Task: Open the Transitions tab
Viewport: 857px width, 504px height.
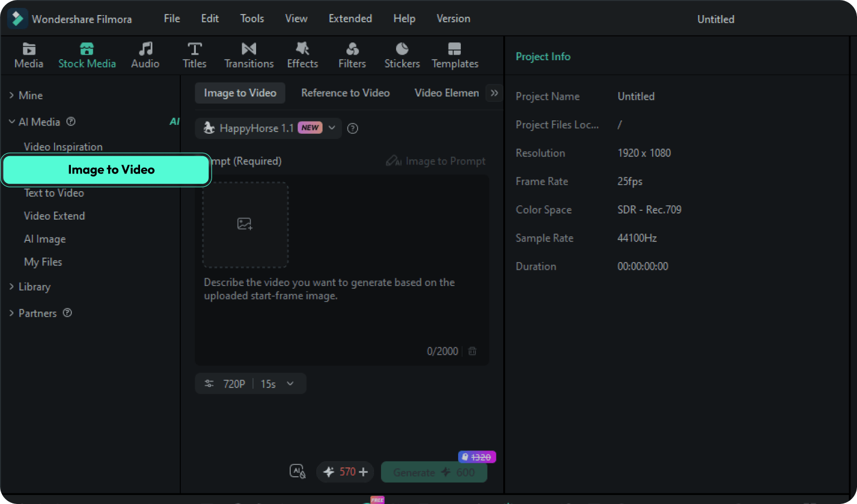Action: (249, 56)
